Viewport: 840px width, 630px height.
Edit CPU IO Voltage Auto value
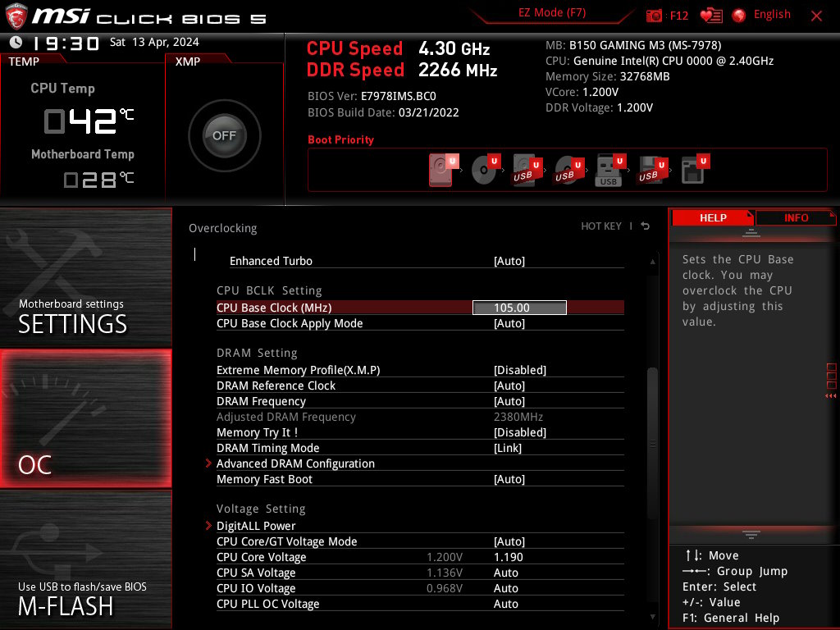point(505,588)
